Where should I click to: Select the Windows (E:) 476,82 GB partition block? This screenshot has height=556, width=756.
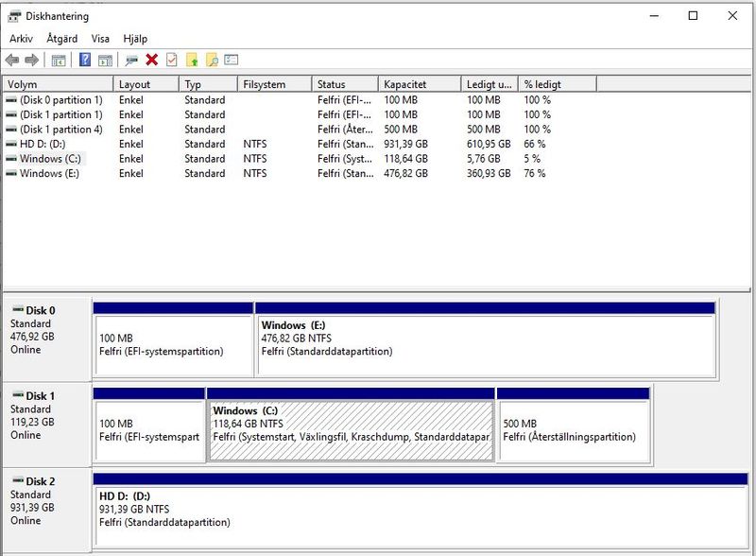(x=485, y=339)
